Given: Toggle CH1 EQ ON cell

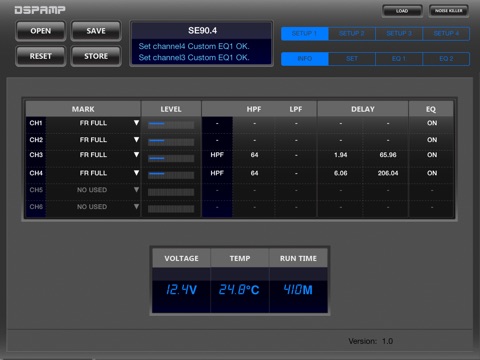Looking at the screenshot, I should click(x=432, y=123).
